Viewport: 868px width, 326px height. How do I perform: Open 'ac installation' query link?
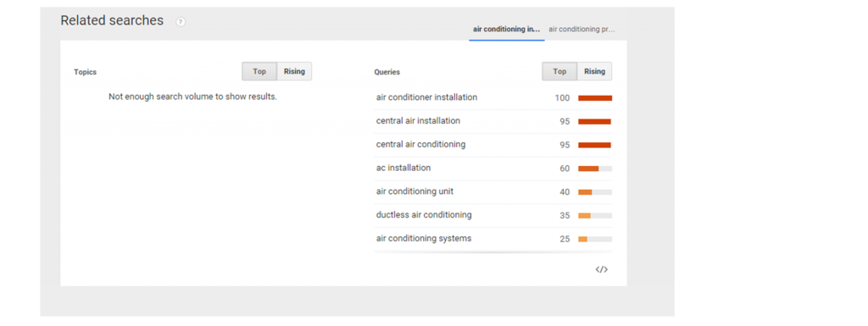coord(403,168)
